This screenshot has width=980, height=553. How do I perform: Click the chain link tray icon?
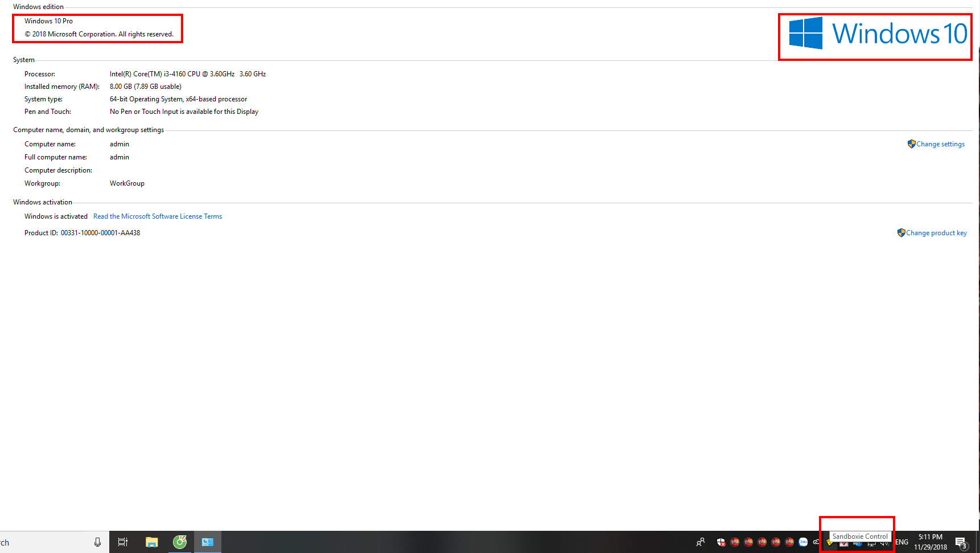[x=816, y=542]
